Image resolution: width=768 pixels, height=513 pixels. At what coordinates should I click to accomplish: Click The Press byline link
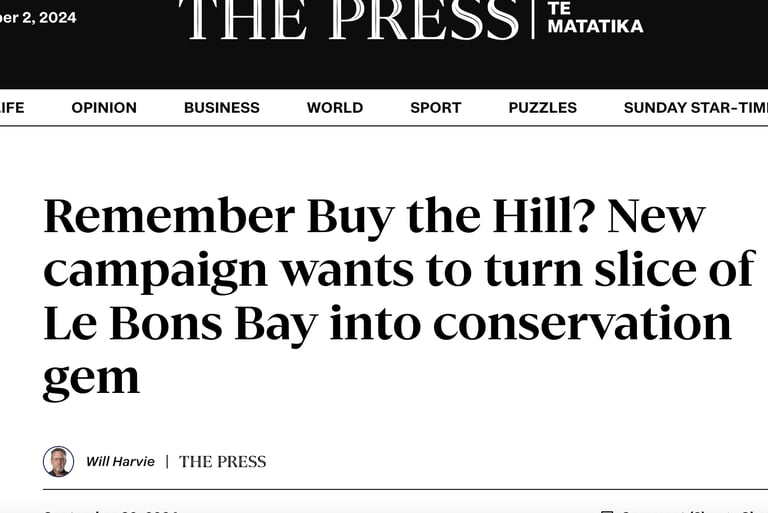(x=222, y=461)
